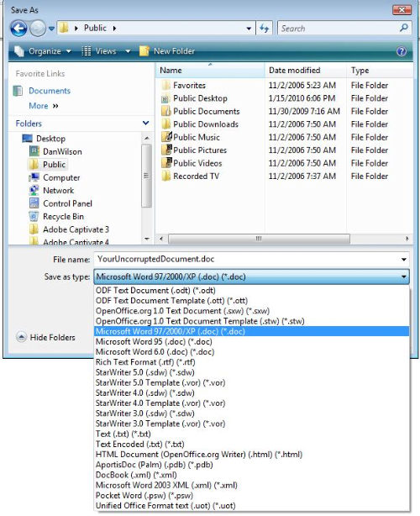Screen dimensions: 420x516
Task: Click the Refresh icon next to address bar
Action: [x=264, y=29]
